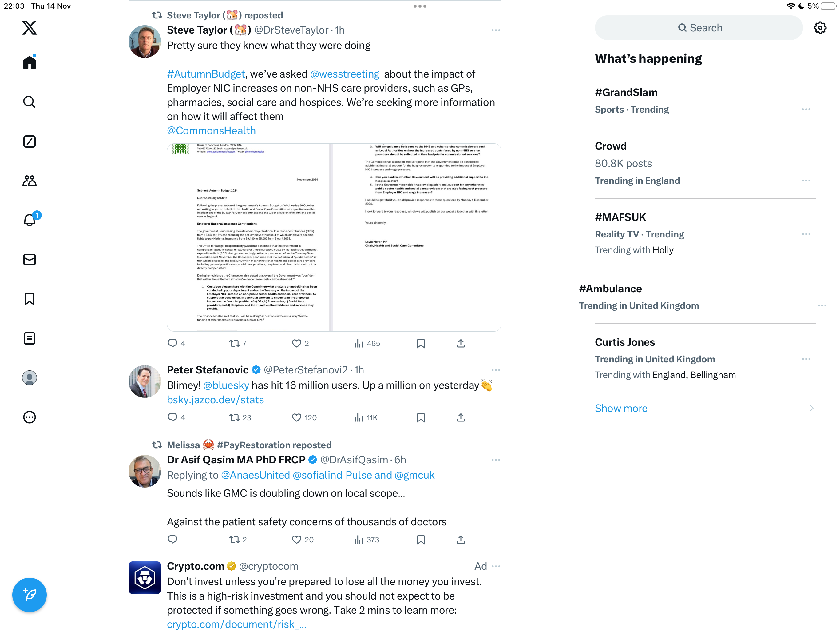Open more options on Steve Taylor's post

[496, 30]
